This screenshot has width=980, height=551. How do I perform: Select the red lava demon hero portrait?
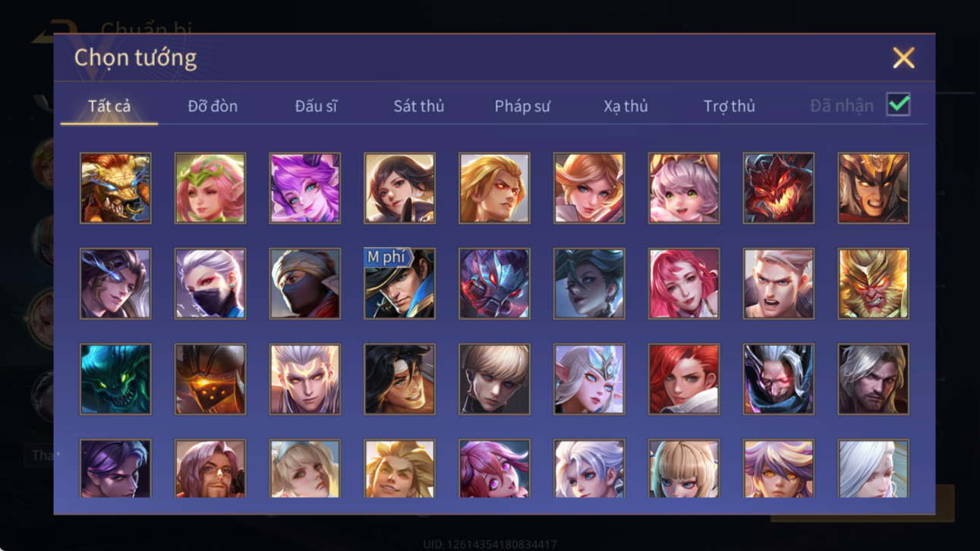pos(778,188)
